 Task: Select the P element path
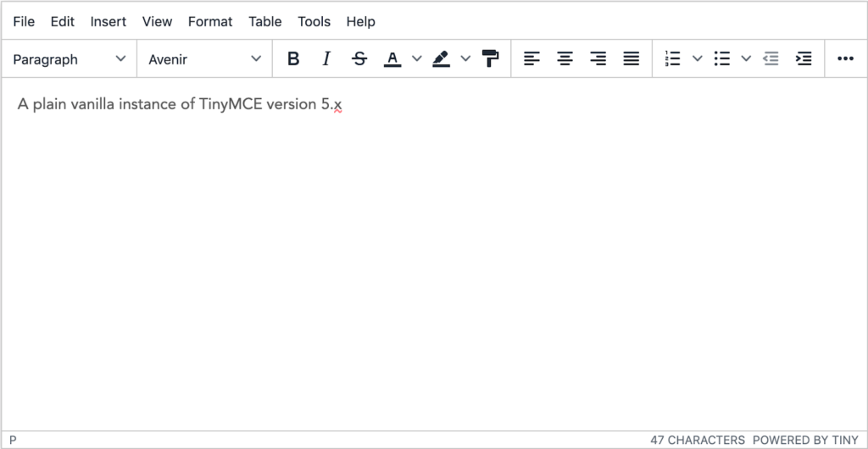(x=13, y=441)
